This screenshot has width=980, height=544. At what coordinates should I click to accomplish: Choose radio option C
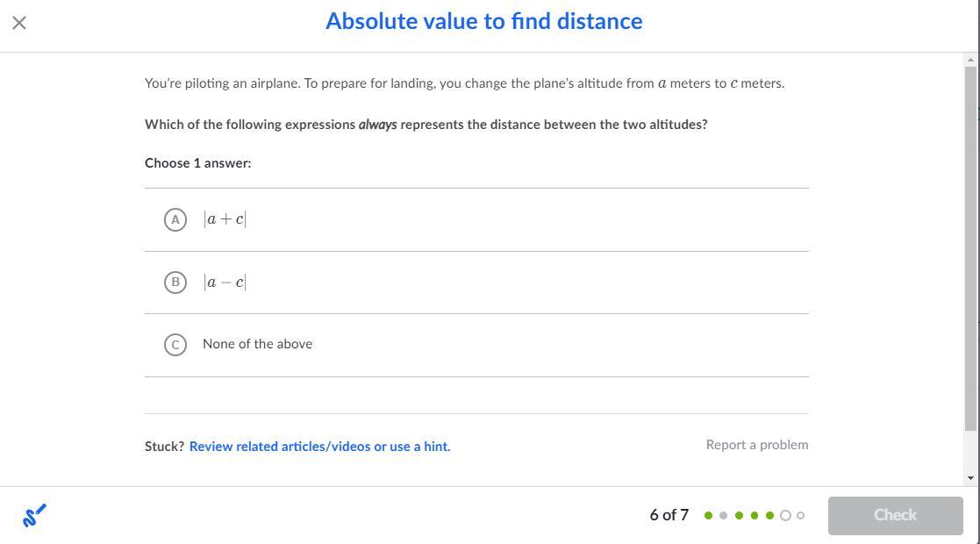pos(175,345)
